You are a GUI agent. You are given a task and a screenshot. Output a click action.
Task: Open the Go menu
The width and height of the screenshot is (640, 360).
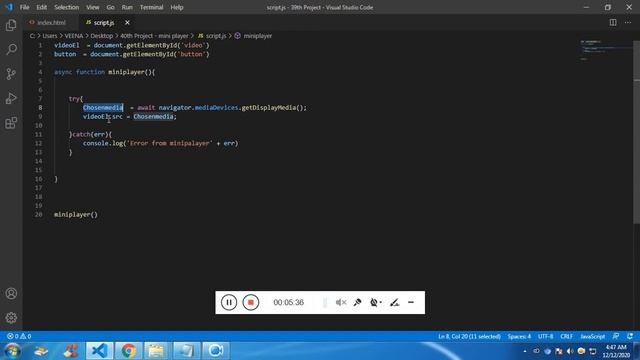click(111, 7)
